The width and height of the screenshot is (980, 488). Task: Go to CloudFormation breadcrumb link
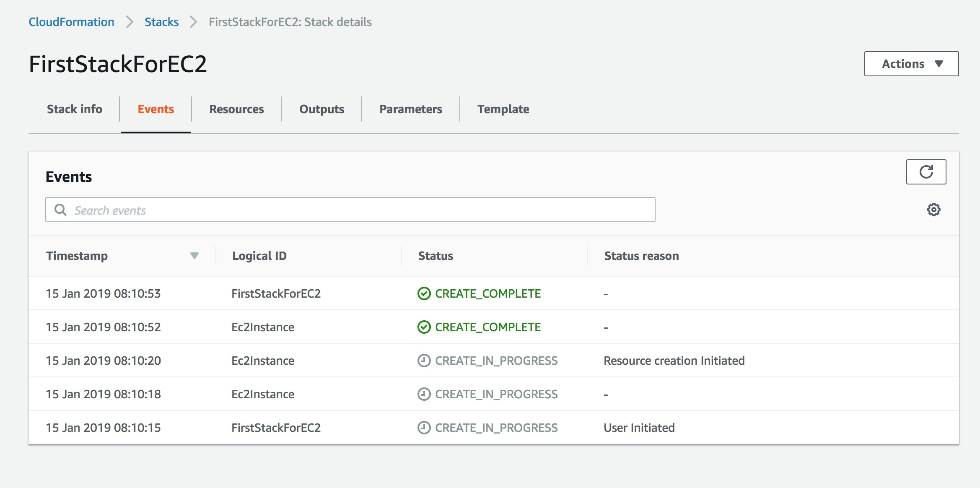(71, 22)
